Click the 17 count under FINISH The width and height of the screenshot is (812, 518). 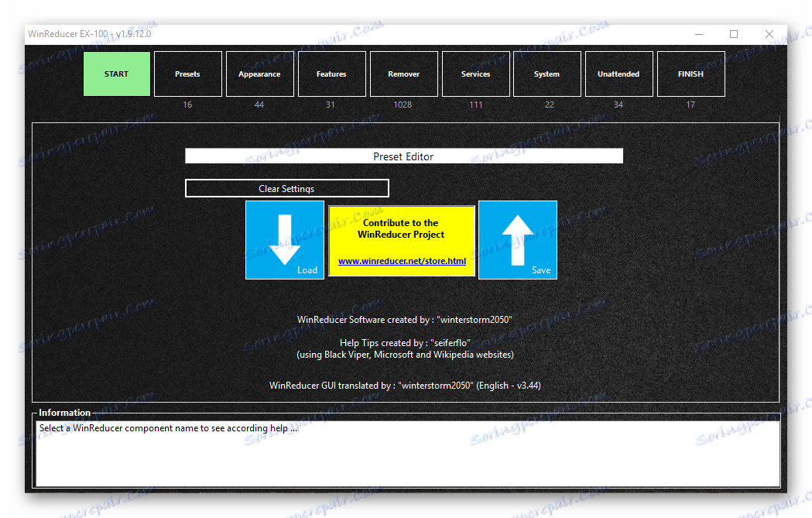coord(690,105)
